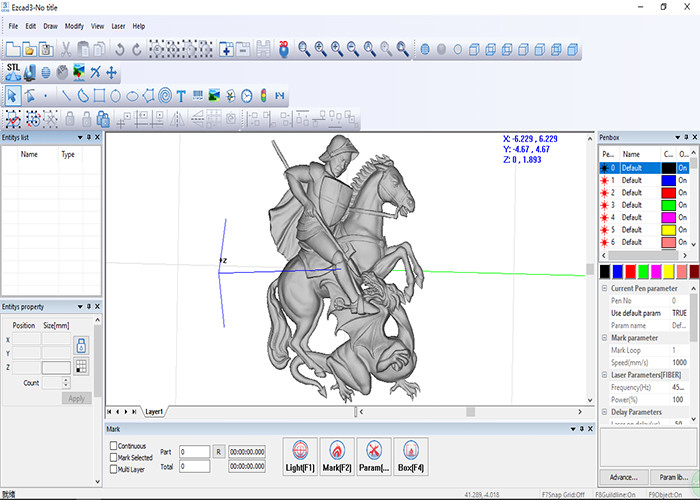700x500 pixels.
Task: Toggle the Multi Layer checkbox
Action: [x=113, y=468]
